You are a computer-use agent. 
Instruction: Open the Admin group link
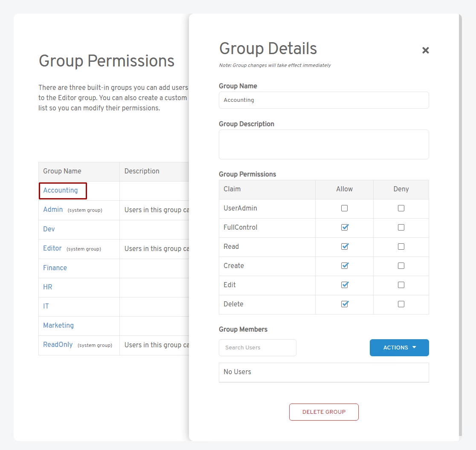[x=53, y=210]
